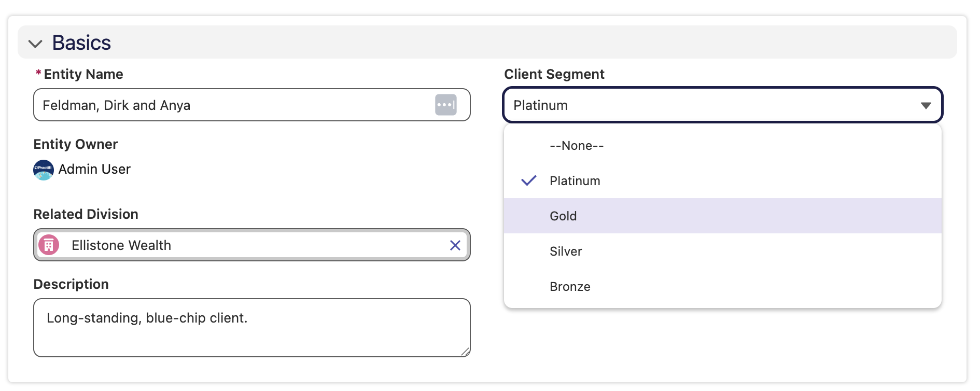Collapse the Basics section chevron
The width and height of the screenshot is (980, 391).
click(x=35, y=44)
